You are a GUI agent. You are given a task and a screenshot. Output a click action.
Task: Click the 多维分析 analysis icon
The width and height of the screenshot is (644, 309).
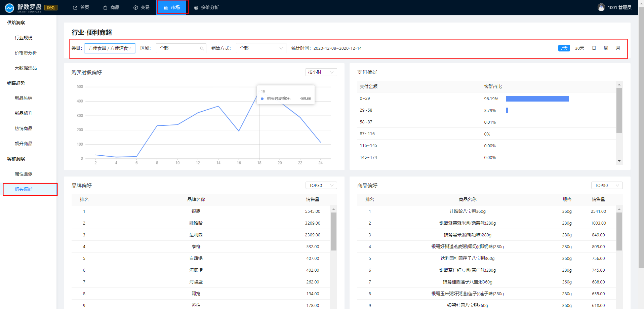196,8
